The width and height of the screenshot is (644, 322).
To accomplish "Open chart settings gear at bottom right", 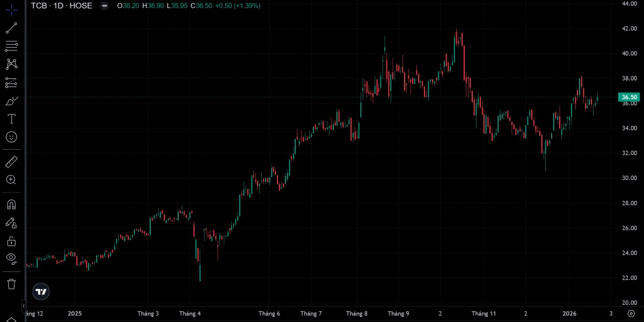I will click(x=631, y=313).
